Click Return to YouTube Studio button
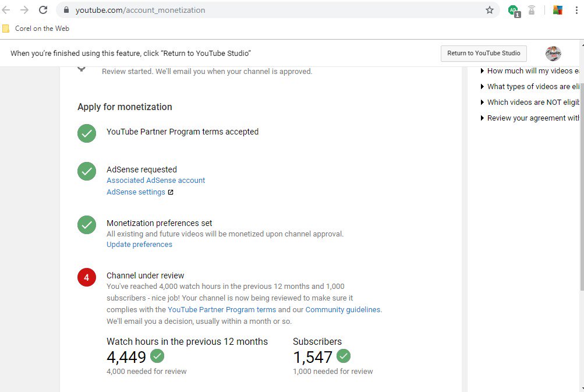Viewport: 584px width, 392px height. pyautogui.click(x=483, y=53)
